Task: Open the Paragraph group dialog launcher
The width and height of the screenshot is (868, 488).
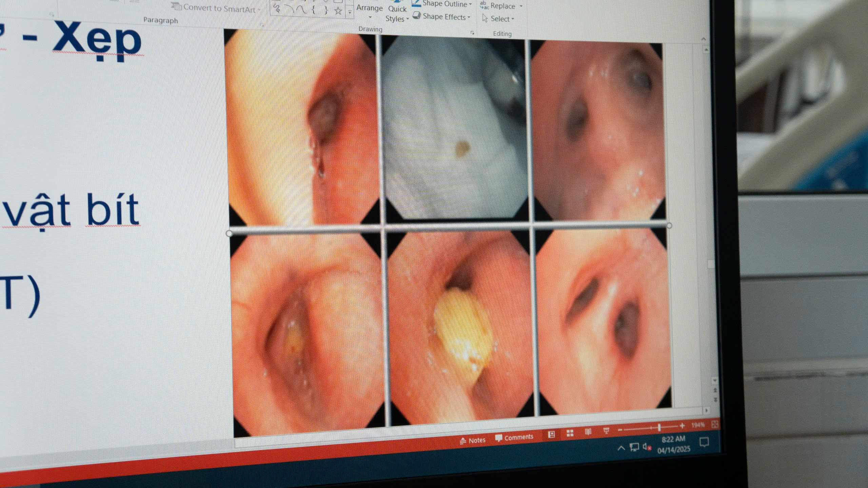Action: [262, 25]
